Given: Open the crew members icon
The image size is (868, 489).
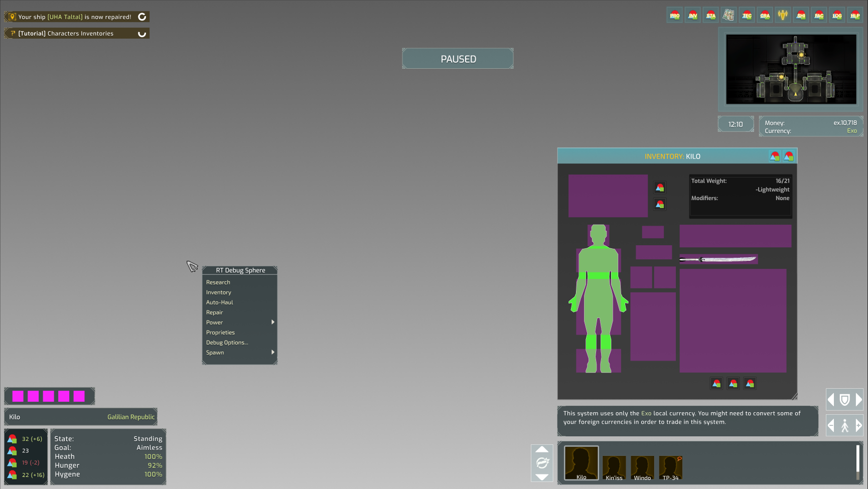Looking at the screenshot, I should [783, 15].
